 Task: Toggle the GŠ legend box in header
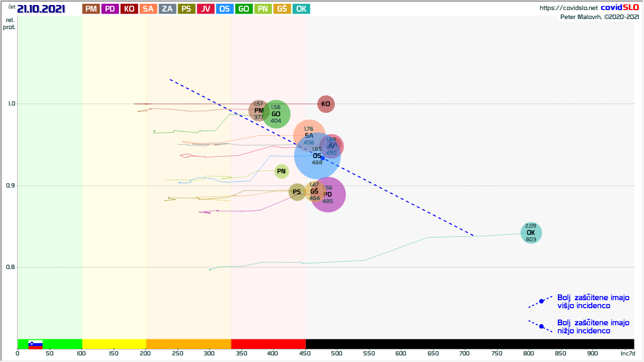tap(282, 9)
